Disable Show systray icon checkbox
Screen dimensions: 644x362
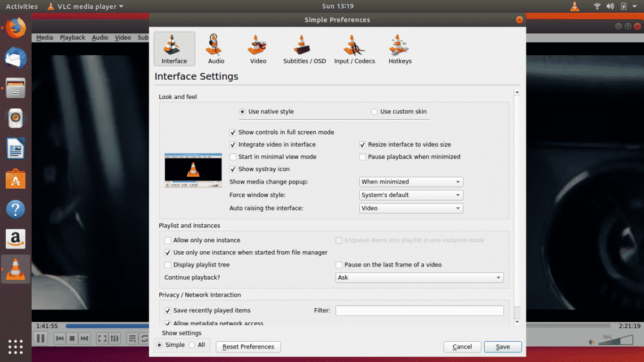pyautogui.click(x=233, y=169)
